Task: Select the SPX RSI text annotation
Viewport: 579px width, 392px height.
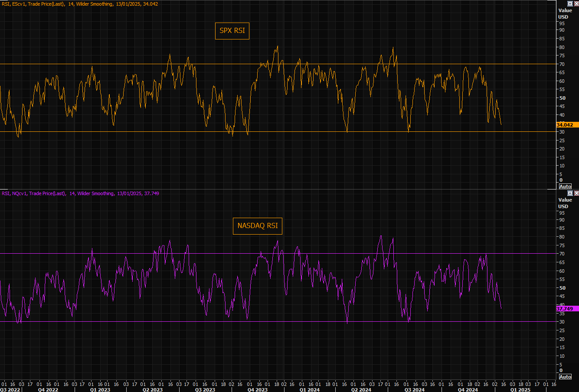Action: (x=232, y=31)
